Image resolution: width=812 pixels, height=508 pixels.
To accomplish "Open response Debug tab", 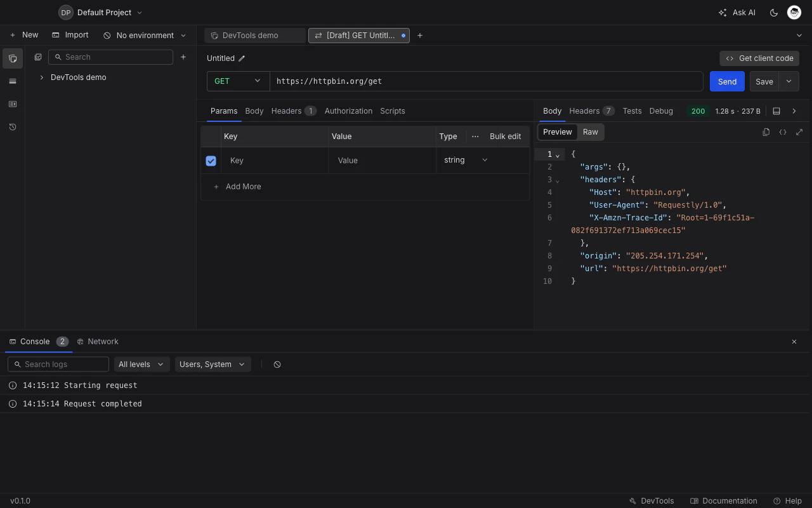I will tap(661, 111).
